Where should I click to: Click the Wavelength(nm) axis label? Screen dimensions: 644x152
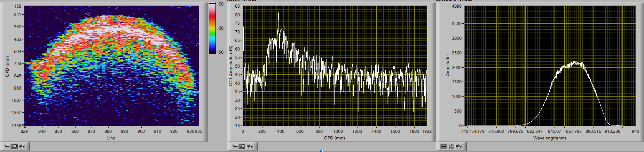[x=549, y=138]
